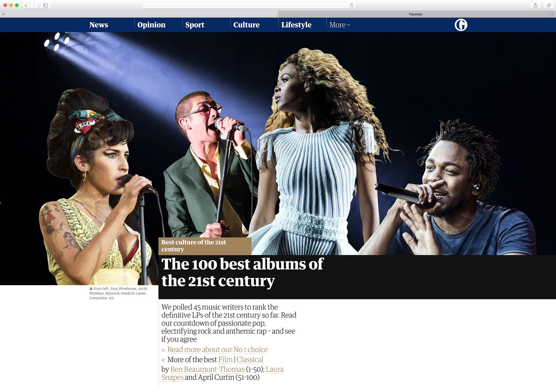Click Best culture of the 21st century tag

click(x=193, y=246)
